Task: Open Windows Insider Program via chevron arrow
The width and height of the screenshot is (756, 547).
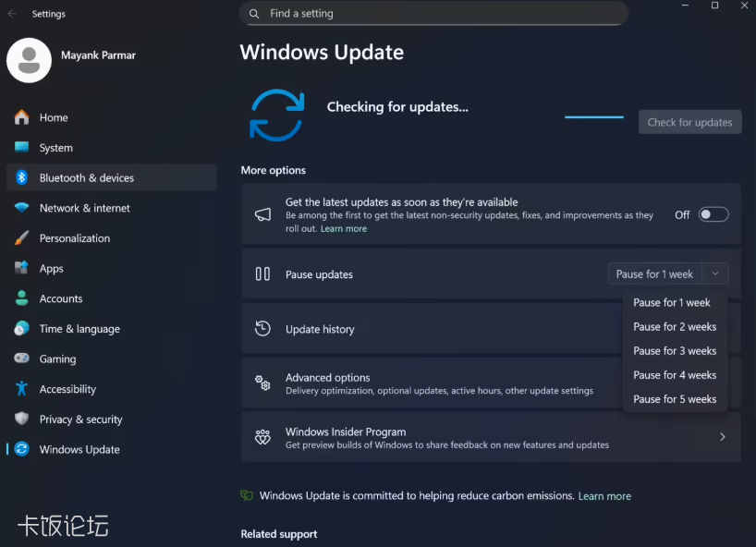Action: (722, 437)
